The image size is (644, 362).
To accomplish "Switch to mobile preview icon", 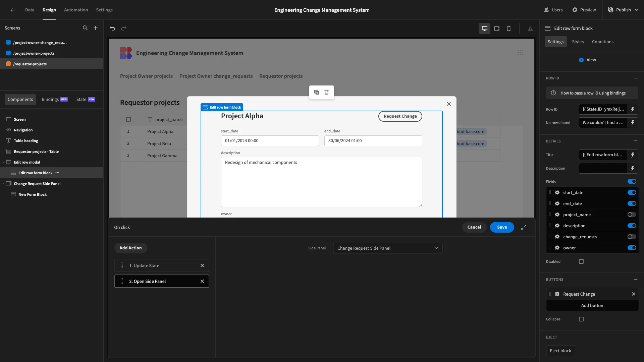I will [509, 28].
